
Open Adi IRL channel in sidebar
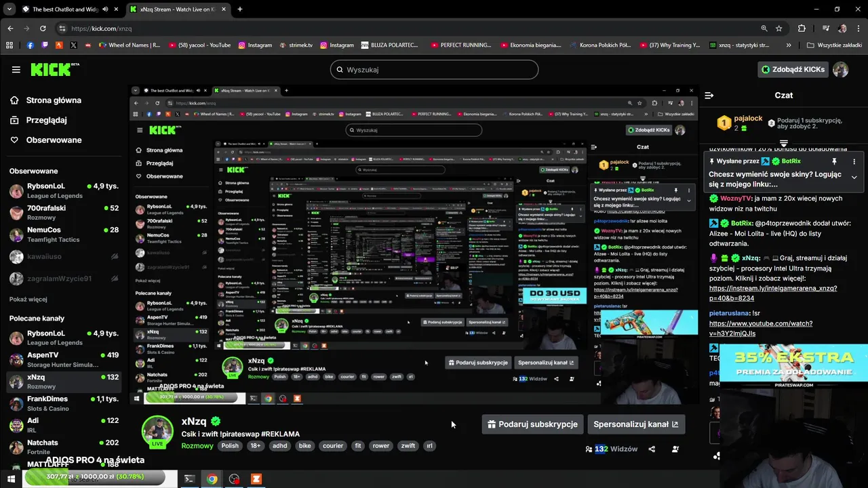tap(64, 425)
